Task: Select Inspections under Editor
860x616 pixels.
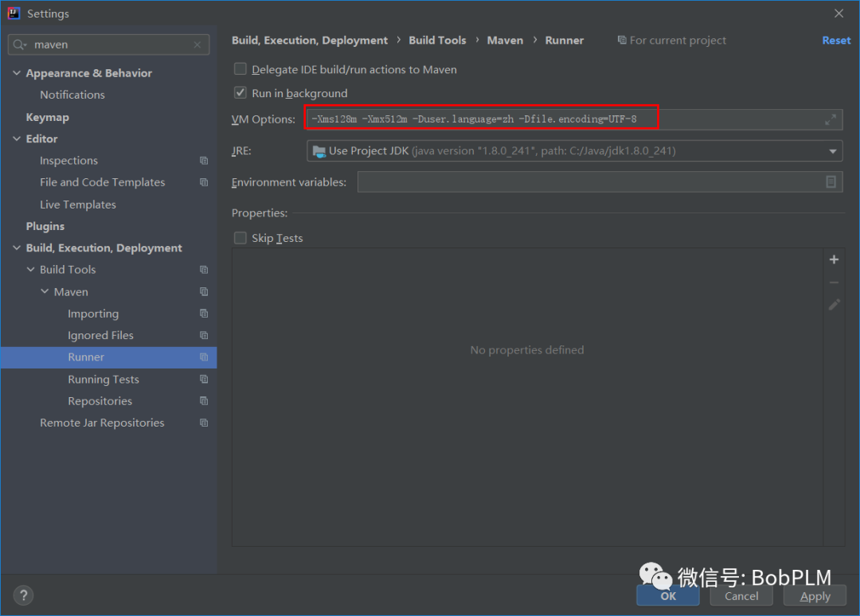Action: coord(108,161)
